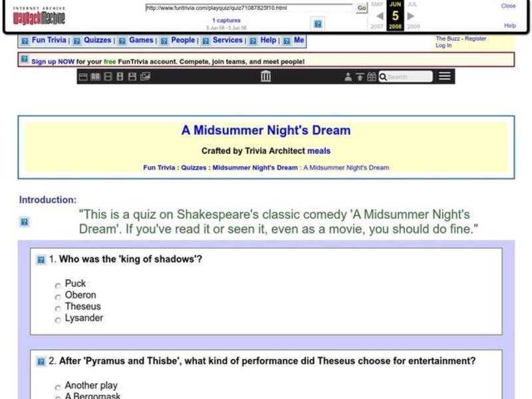Open trivia architect 'meals' profile link

320,151
